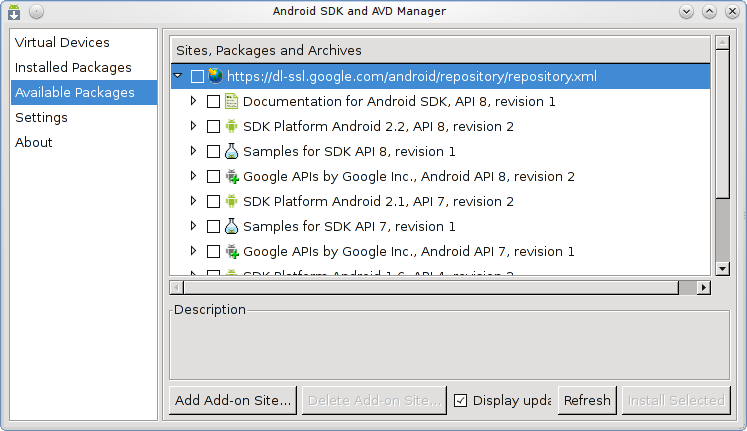The image size is (747, 431).
Task: Check the repository.xml root checkbox
Action: click(x=197, y=76)
